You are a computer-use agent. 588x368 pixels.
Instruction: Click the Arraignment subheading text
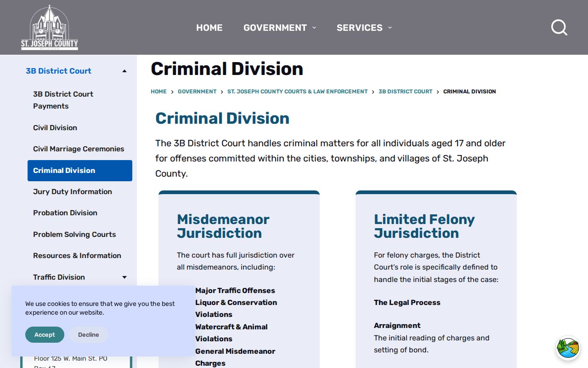397,326
